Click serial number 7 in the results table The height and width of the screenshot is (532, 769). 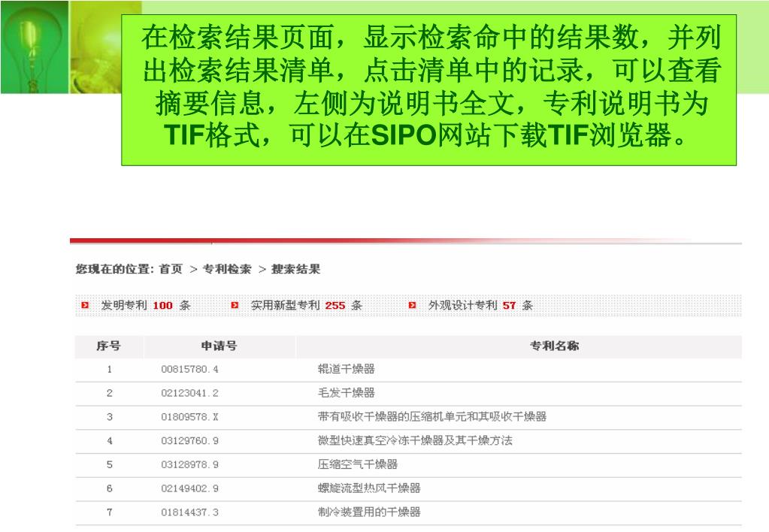(109, 512)
